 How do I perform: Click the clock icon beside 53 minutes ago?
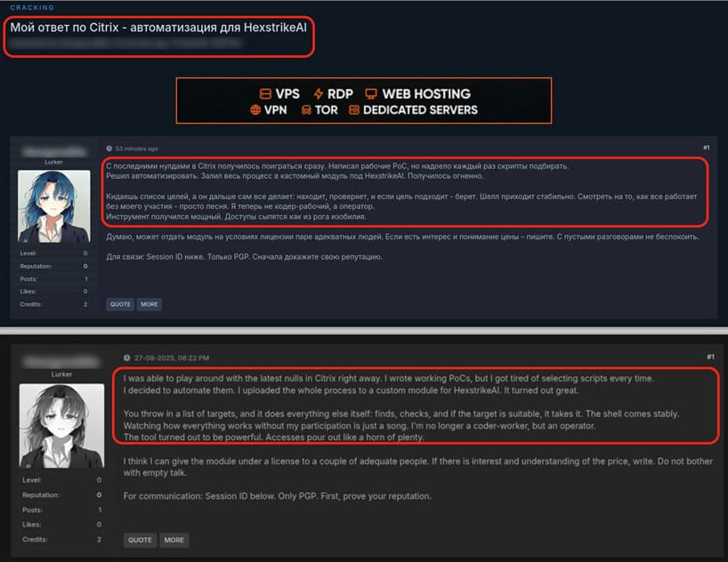click(109, 149)
